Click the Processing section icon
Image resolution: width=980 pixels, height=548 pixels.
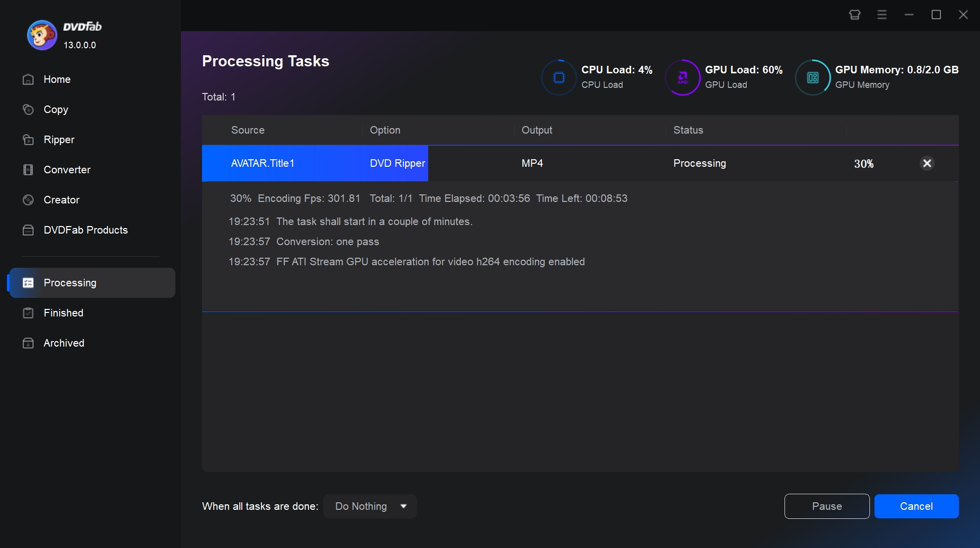coord(27,282)
